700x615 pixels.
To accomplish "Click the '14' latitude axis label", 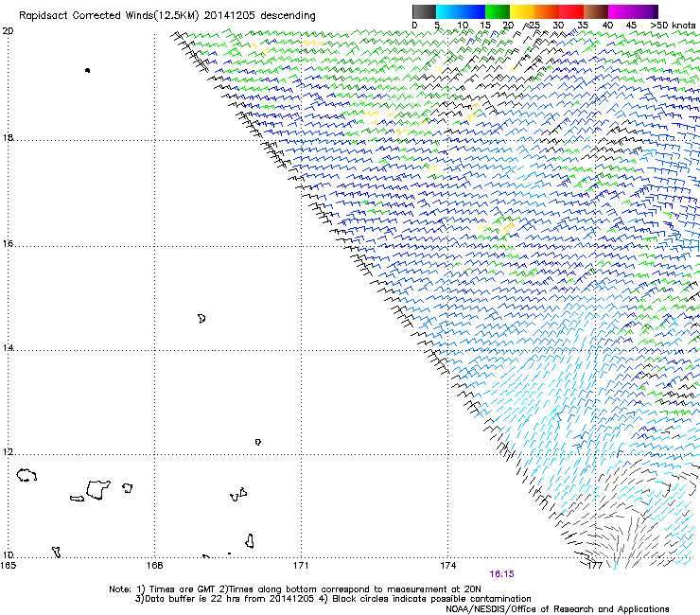I will pyautogui.click(x=8, y=347).
